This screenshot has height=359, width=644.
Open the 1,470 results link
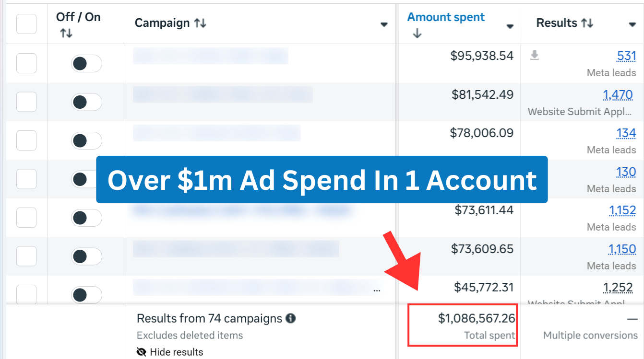pos(619,95)
